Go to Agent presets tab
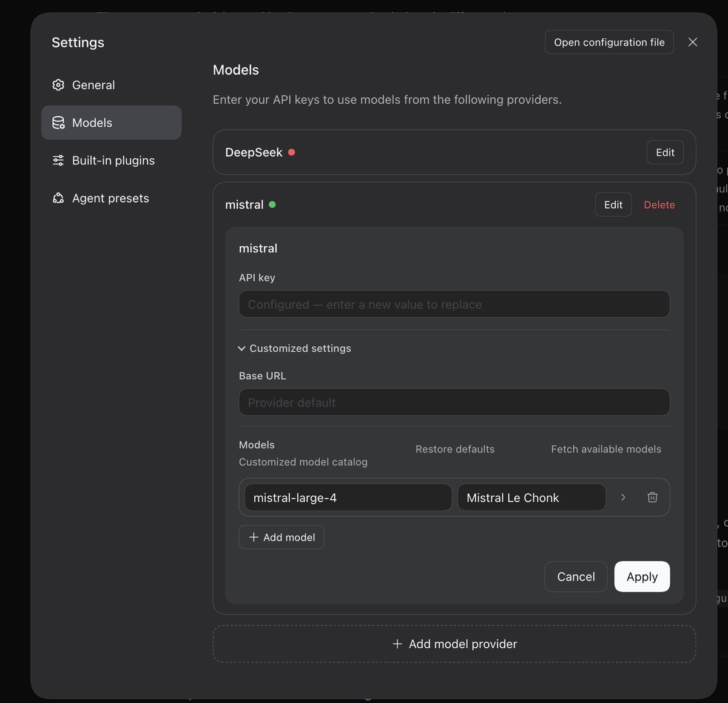Screen dimensions: 728x703 click(112, 198)
